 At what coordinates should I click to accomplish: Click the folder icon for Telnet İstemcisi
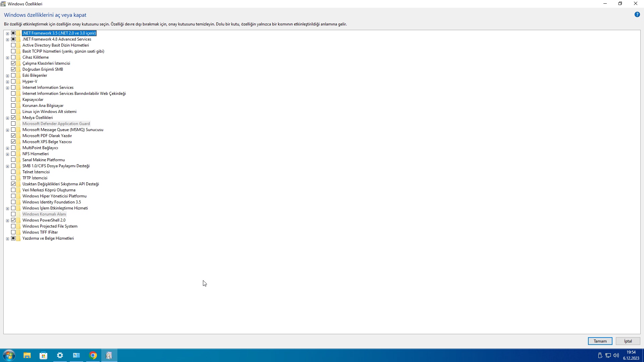coord(18,172)
